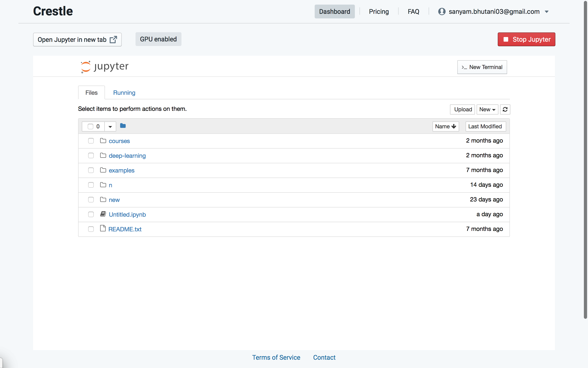Viewport: 588px width, 368px height.
Task: Open the folder named new
Action: tap(114, 200)
